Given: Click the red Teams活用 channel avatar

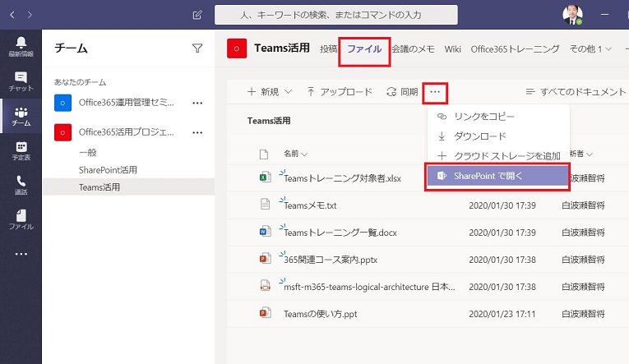Looking at the screenshot, I should 237,48.
